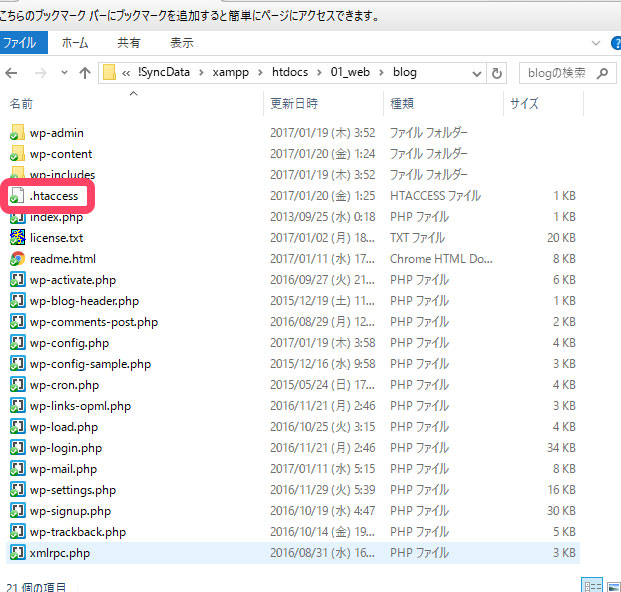Click the 34 KB size cell
Viewport: 621px width, 592px height.
(x=561, y=447)
